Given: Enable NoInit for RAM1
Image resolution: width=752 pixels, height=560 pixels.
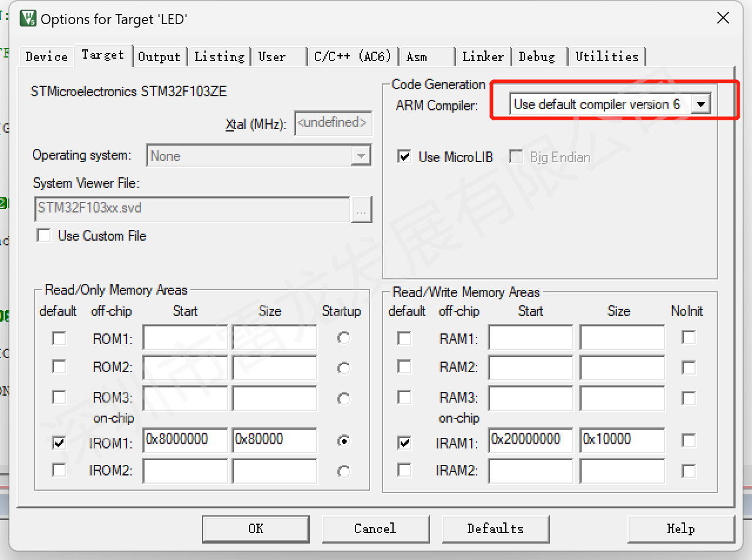Looking at the screenshot, I should point(689,338).
